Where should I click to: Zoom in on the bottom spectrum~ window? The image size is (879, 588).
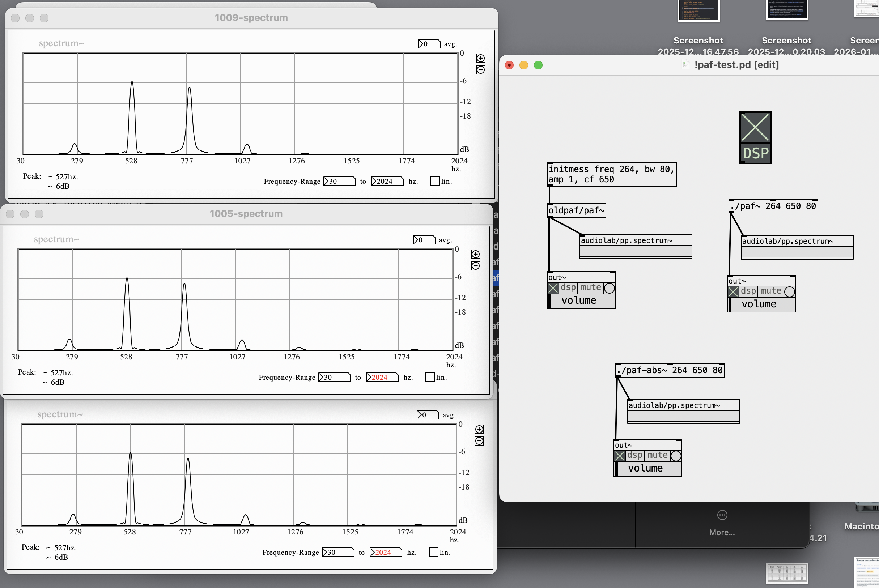coord(479,429)
